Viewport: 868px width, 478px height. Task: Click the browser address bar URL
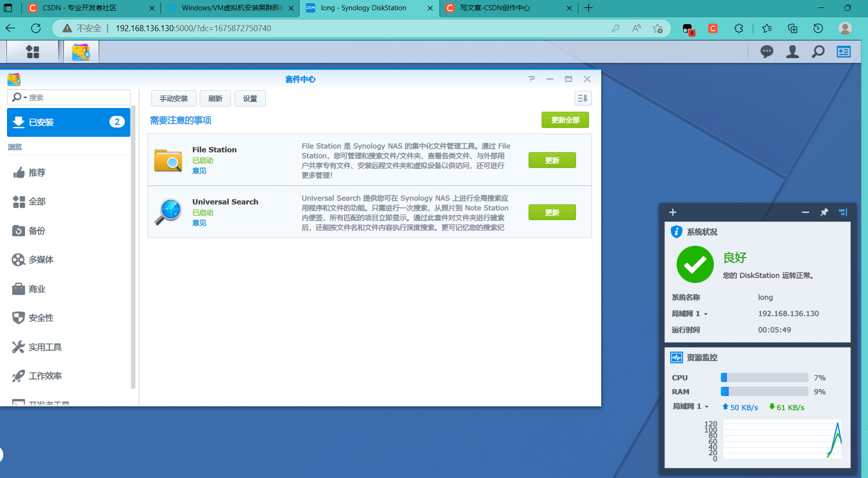click(193, 28)
